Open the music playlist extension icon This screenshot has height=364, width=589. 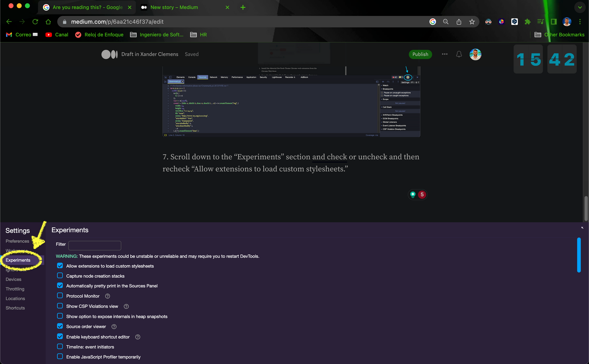(x=540, y=22)
